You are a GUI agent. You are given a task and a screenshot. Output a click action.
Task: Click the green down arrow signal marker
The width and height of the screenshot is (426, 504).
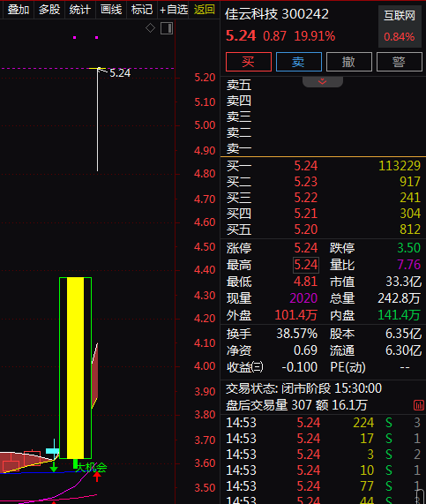click(54, 467)
